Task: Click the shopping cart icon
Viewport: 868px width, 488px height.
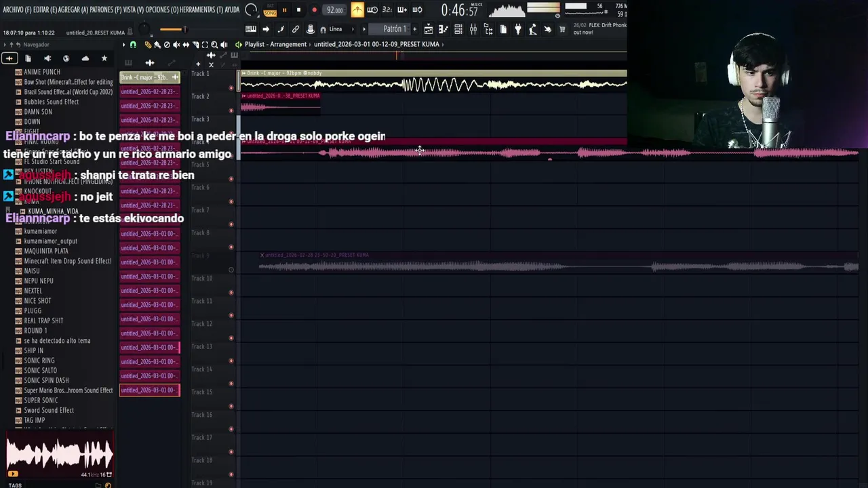Action: [562, 29]
